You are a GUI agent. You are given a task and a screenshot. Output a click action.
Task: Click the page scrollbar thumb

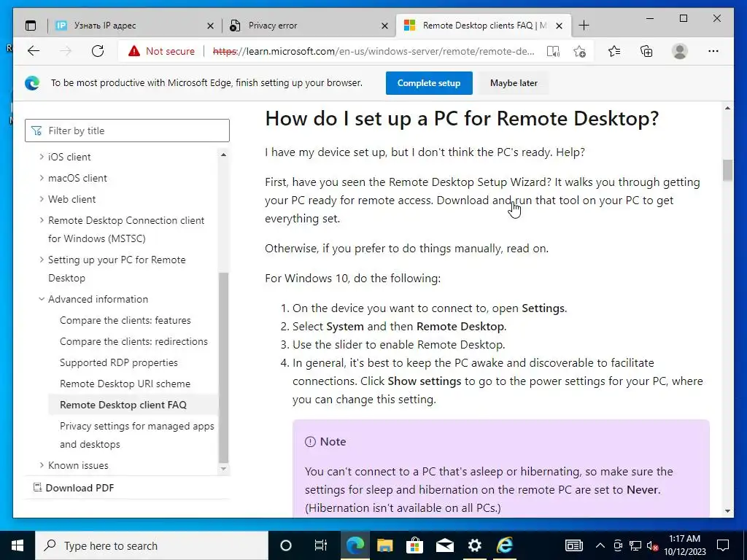point(727,171)
